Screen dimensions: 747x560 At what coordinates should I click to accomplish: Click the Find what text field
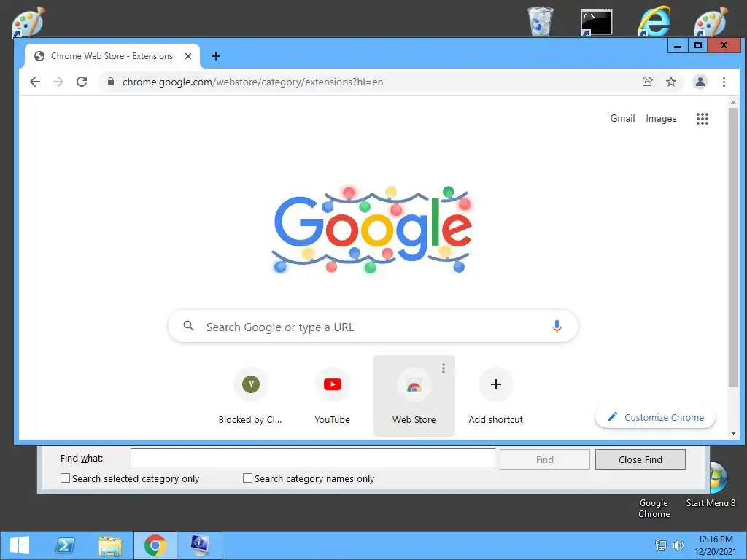point(312,458)
